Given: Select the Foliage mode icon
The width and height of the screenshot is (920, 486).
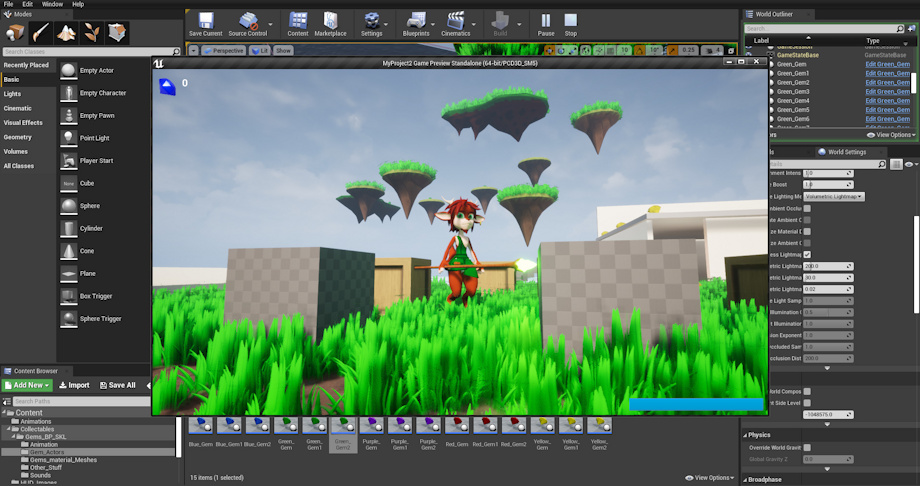Looking at the screenshot, I should point(92,33).
